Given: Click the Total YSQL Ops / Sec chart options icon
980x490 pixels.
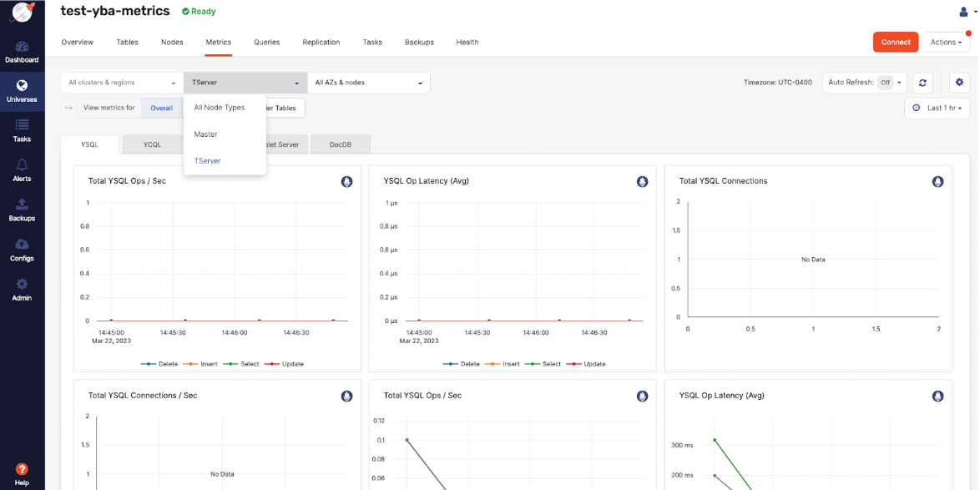Looking at the screenshot, I should tap(346, 181).
